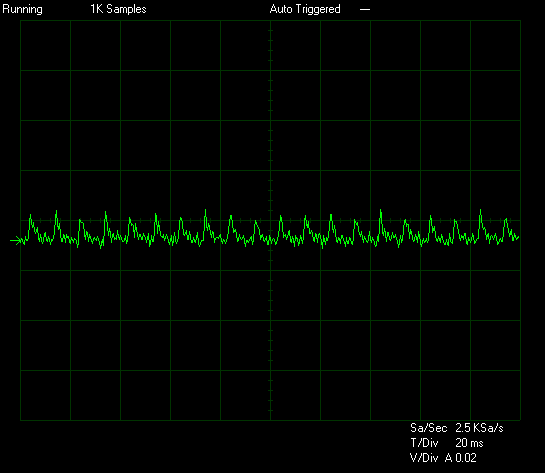Click the bottom tick mark of the center axis
Screen dimensions: 545x473
[x=270, y=411]
